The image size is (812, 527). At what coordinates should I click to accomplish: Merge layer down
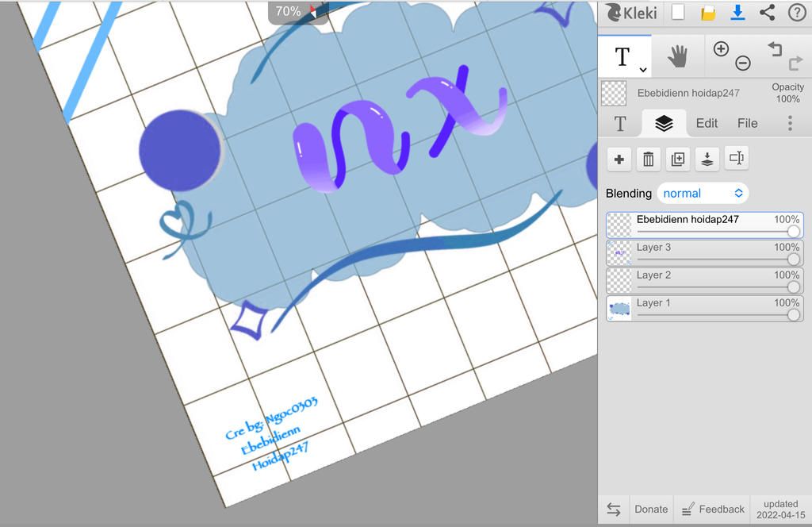(x=707, y=159)
